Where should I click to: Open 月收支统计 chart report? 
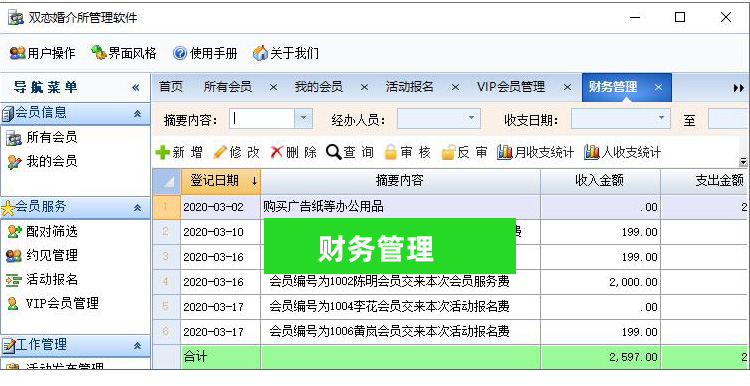tap(535, 153)
